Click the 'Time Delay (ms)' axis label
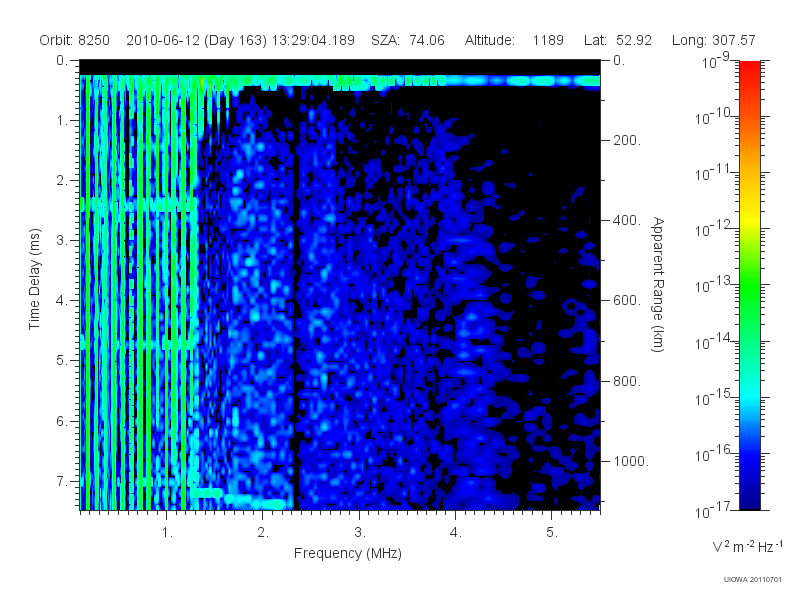The width and height of the screenshot is (800, 600). pos(34,279)
